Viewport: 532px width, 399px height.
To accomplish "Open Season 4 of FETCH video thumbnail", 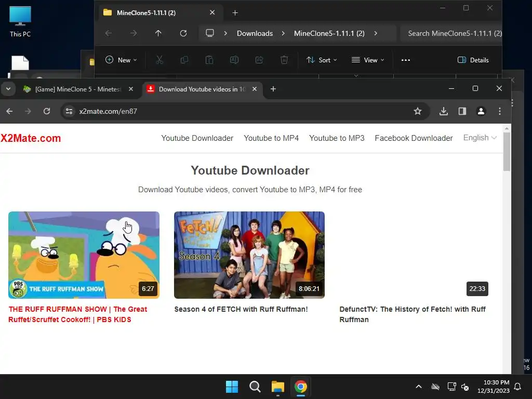I will (249, 255).
